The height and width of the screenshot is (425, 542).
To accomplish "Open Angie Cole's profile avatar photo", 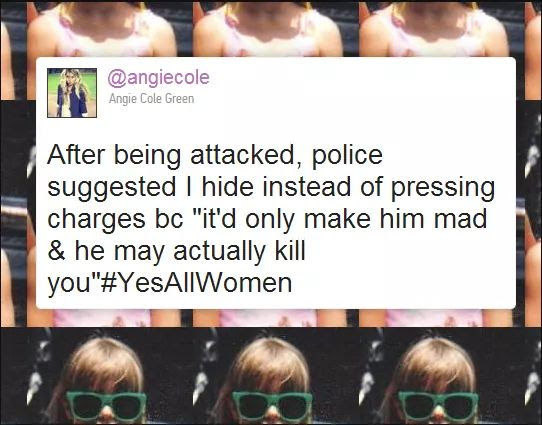I will [72, 93].
